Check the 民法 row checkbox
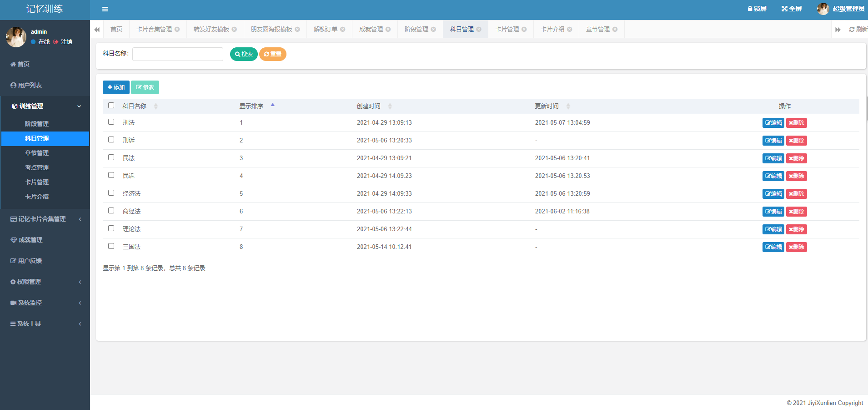The height and width of the screenshot is (410, 868). point(111,157)
